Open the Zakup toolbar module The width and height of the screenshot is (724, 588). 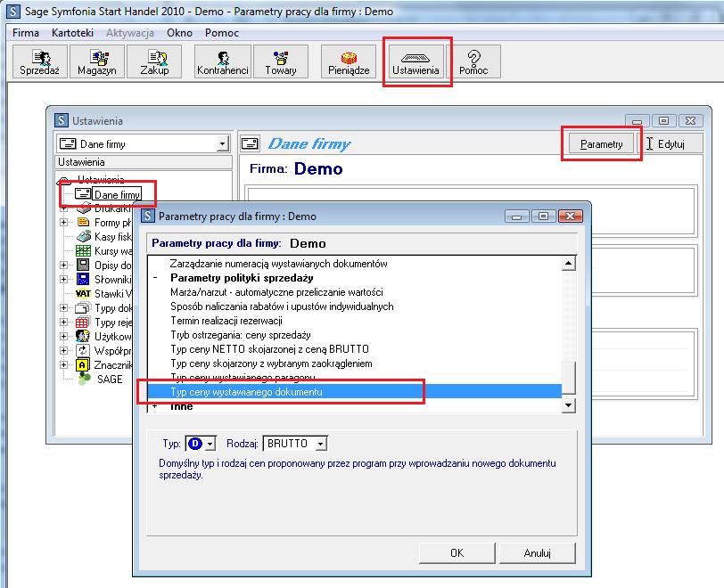click(x=154, y=61)
